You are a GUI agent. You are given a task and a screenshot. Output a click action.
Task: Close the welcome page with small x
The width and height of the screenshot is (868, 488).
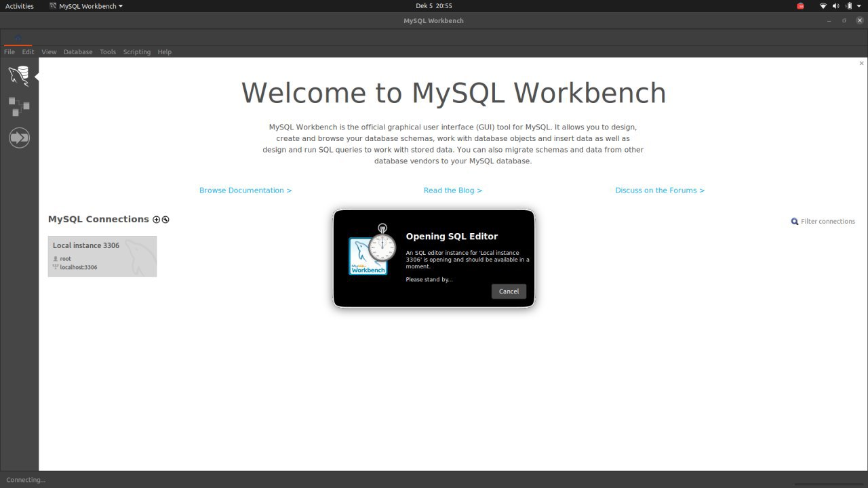(861, 63)
